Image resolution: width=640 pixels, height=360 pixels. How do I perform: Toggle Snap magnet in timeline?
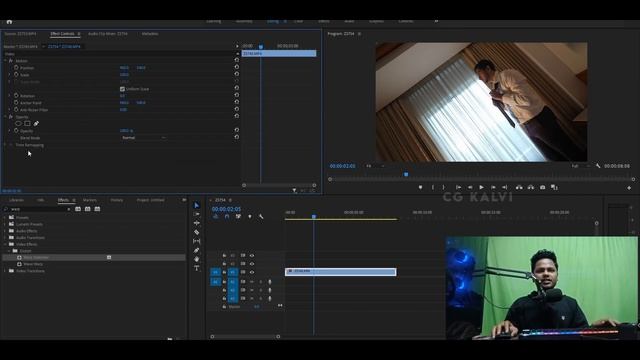point(227,216)
